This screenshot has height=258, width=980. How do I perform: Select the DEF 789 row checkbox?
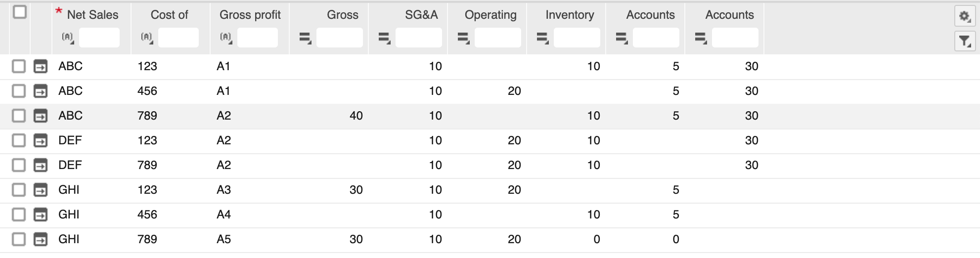19,165
